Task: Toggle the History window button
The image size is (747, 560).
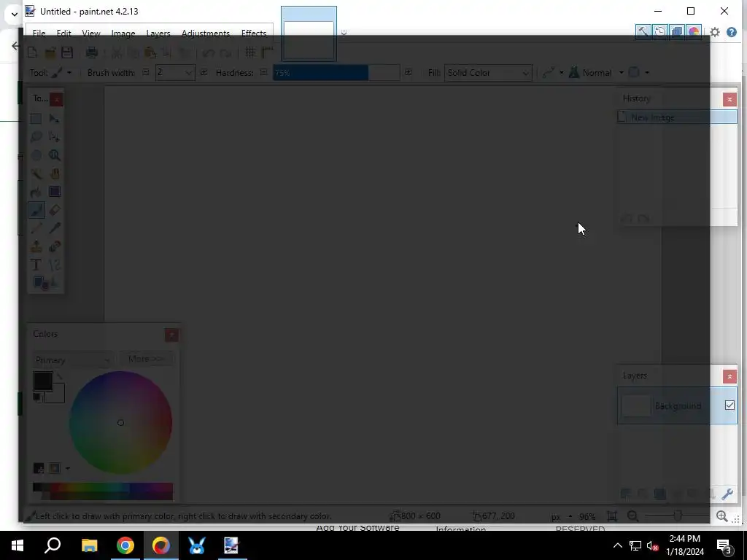Action: [659, 32]
